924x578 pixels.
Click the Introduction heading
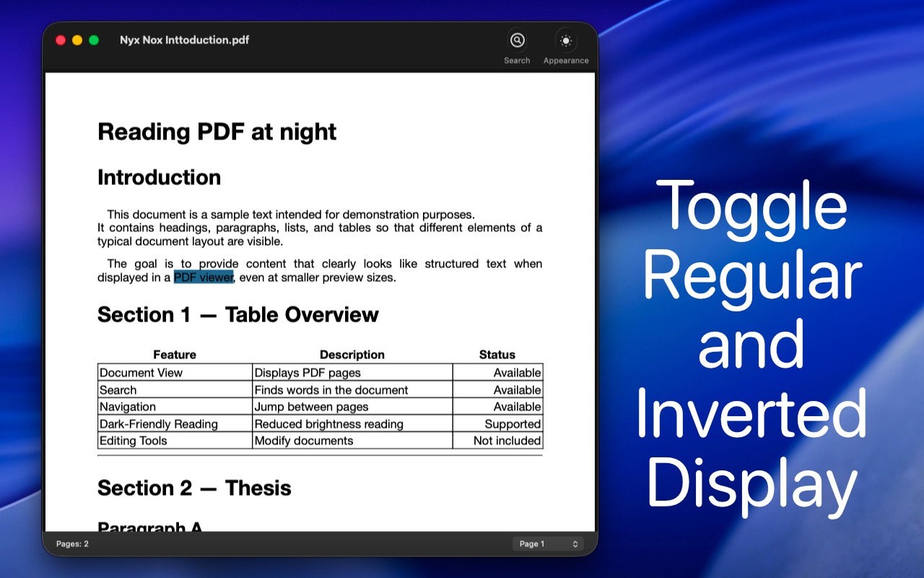159,178
